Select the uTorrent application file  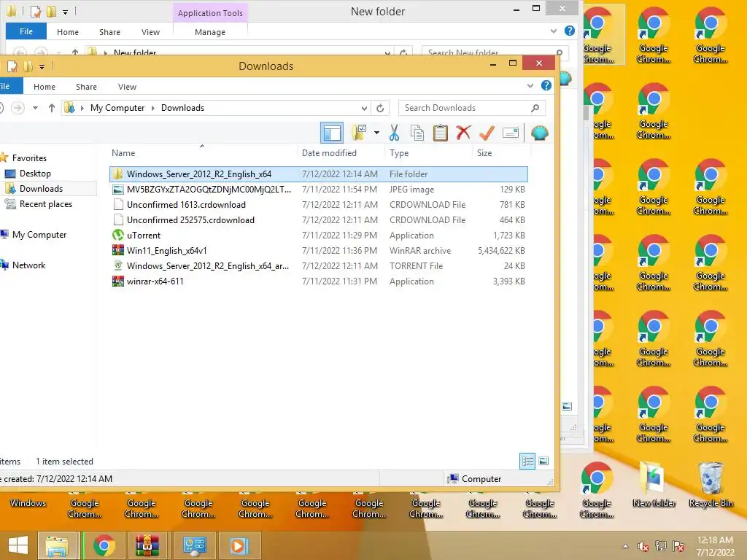(319, 236)
